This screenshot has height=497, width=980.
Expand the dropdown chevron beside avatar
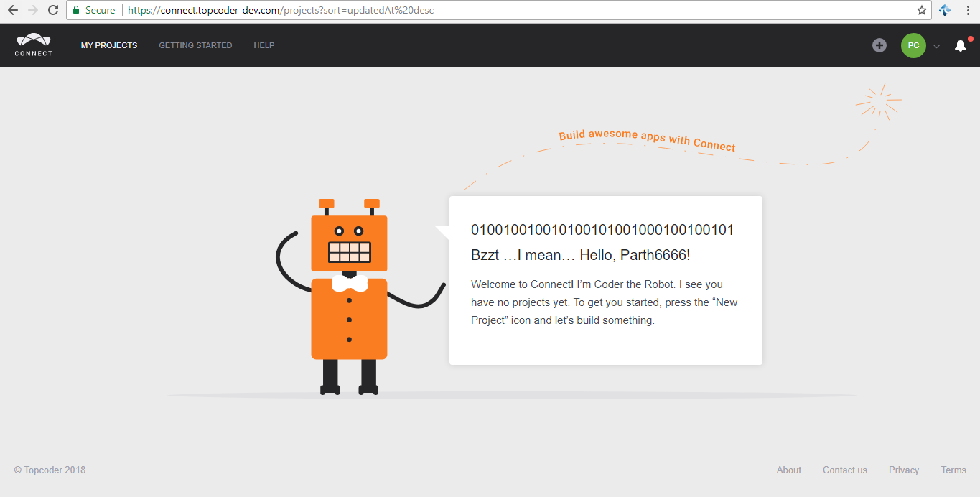[936, 46]
